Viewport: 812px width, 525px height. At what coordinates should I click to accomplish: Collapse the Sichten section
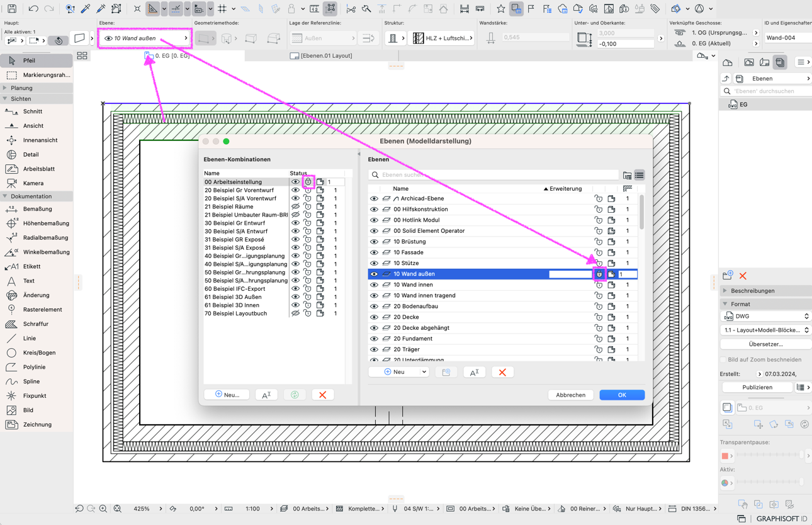coord(5,99)
